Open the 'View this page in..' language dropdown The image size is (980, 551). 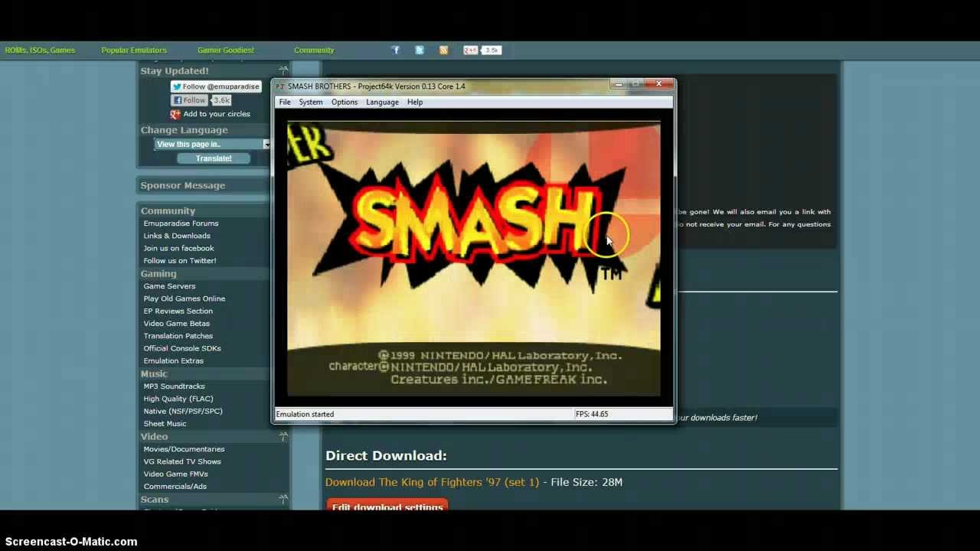coord(212,144)
